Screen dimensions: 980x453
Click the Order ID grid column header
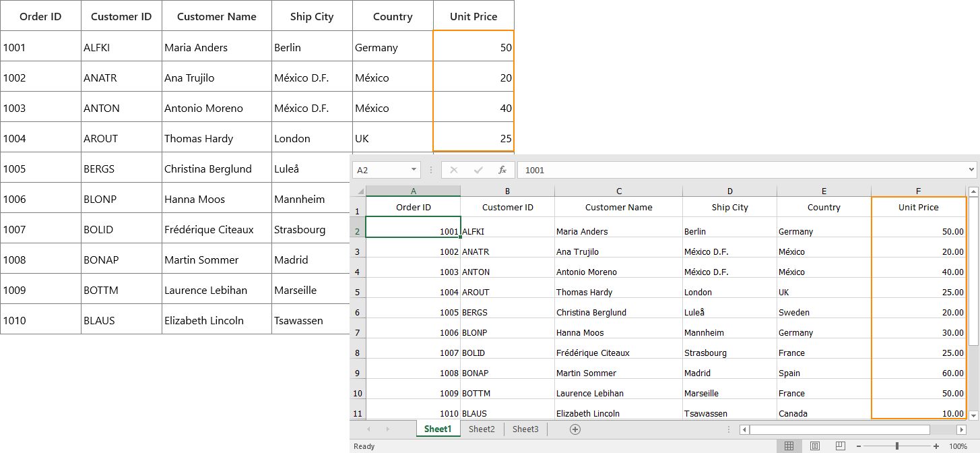click(40, 16)
